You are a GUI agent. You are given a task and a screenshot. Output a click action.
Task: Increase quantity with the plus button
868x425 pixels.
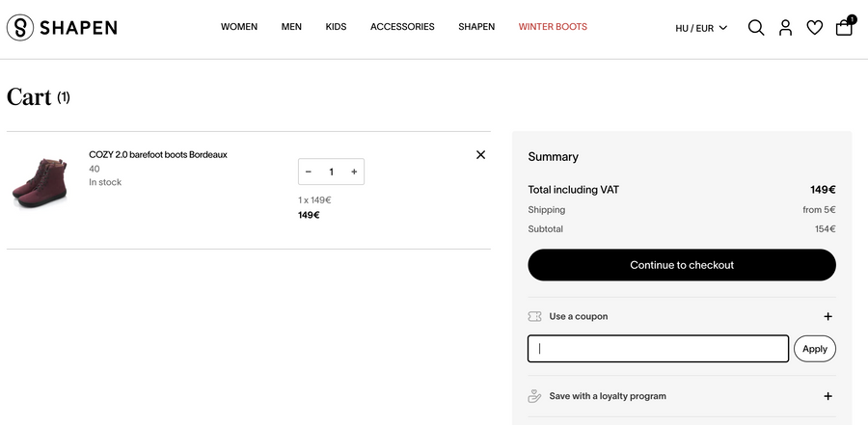tap(354, 172)
